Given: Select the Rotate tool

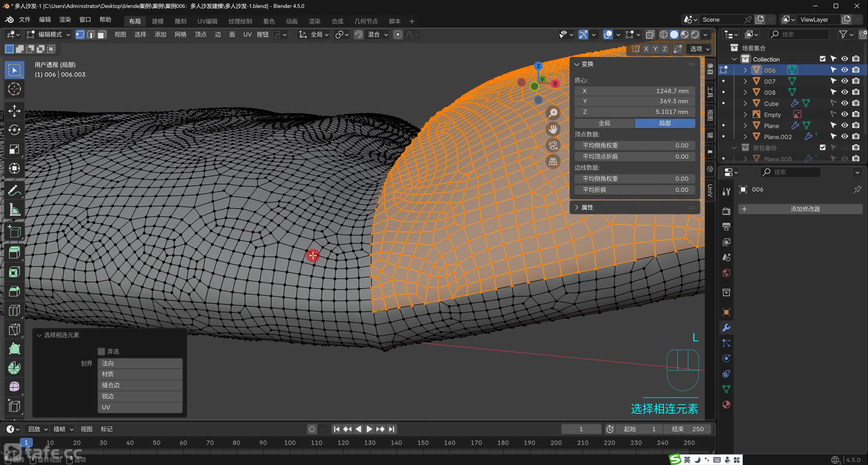Looking at the screenshot, I should [x=14, y=130].
